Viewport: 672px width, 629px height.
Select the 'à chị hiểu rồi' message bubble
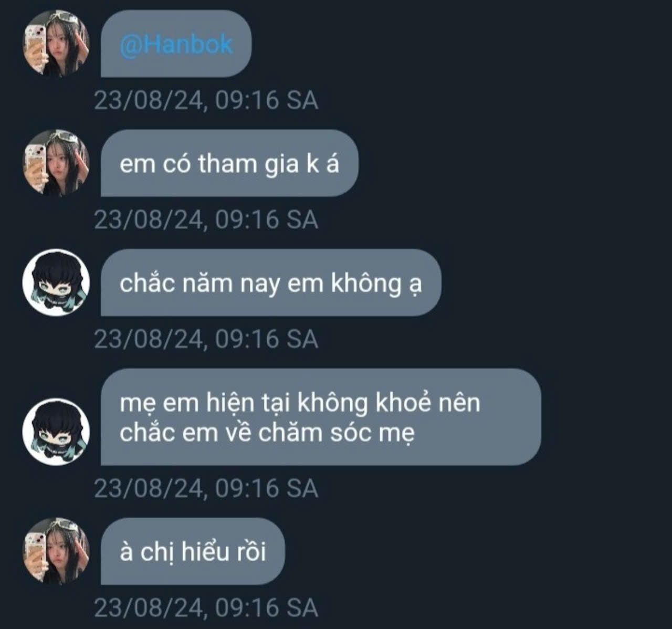point(193,551)
